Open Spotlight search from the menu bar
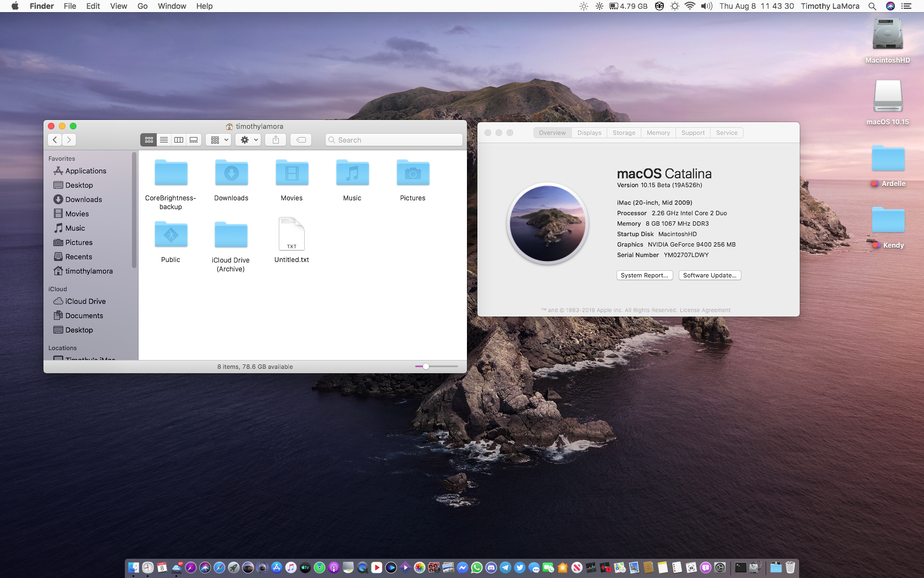924x578 pixels. tap(872, 6)
